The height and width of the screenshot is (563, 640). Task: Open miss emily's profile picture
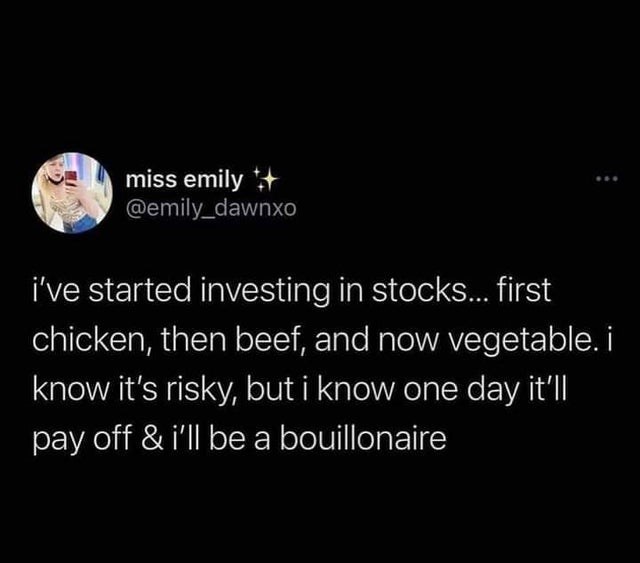(x=70, y=192)
